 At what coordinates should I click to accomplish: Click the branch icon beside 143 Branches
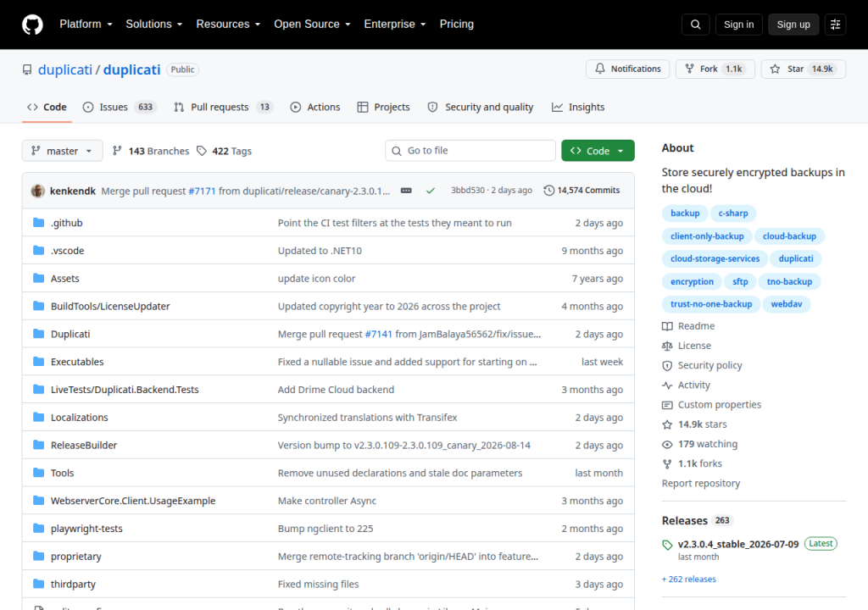point(117,151)
